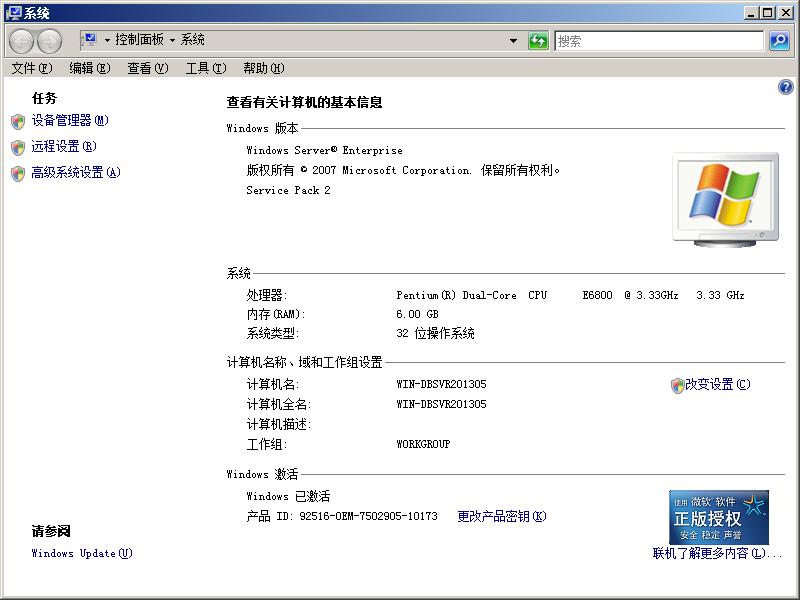Click the shield icon beside 设备管理器
800x600 pixels.
pyautogui.click(x=18, y=121)
